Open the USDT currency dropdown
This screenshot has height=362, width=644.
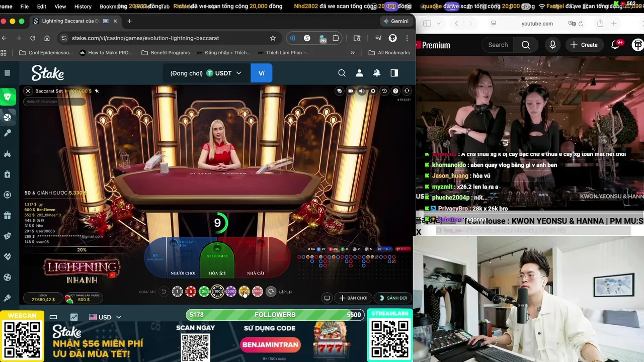[223, 73]
